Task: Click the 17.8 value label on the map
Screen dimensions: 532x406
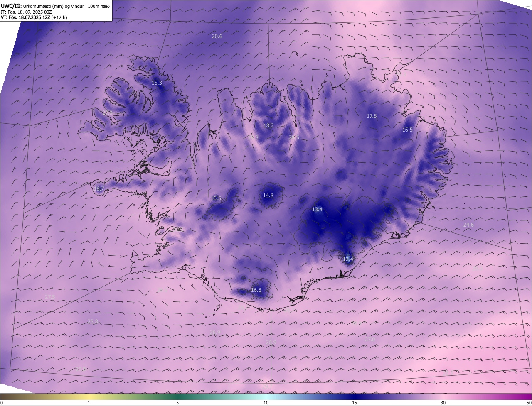Action: pyautogui.click(x=372, y=116)
